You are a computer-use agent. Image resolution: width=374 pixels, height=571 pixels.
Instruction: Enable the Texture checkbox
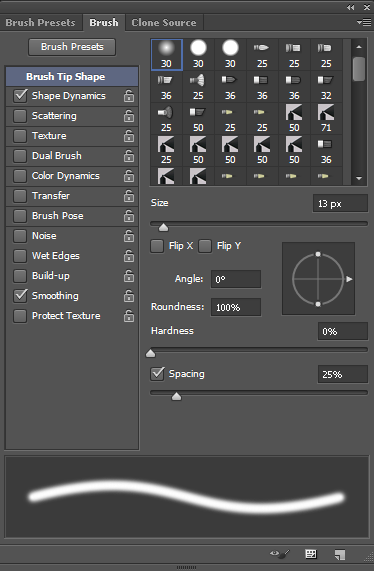click(20, 136)
